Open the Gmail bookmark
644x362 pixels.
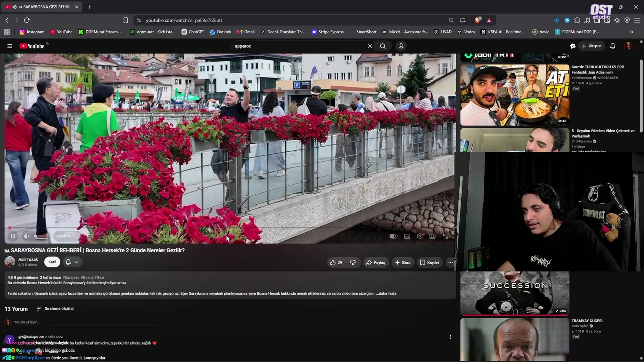(246, 32)
